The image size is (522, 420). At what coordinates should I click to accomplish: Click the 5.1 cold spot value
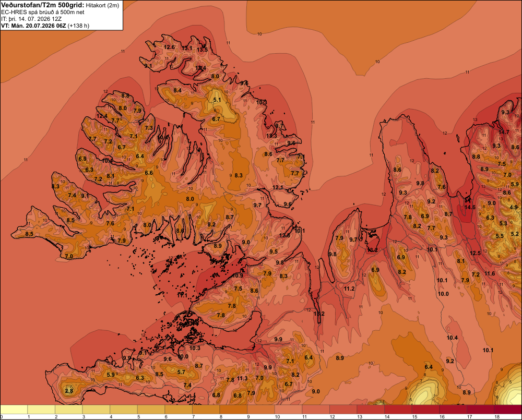click(x=217, y=100)
